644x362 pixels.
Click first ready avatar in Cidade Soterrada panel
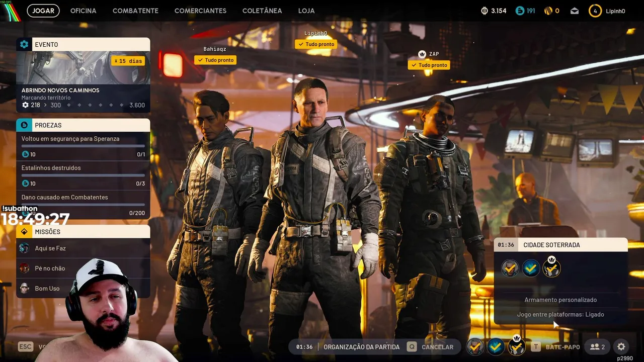(510, 268)
